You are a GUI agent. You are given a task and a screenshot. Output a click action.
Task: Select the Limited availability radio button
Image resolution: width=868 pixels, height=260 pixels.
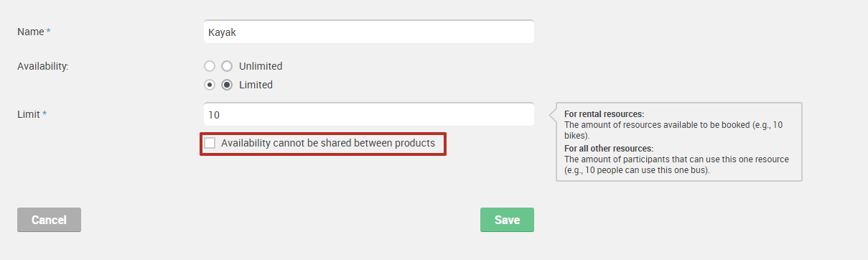coord(227,85)
